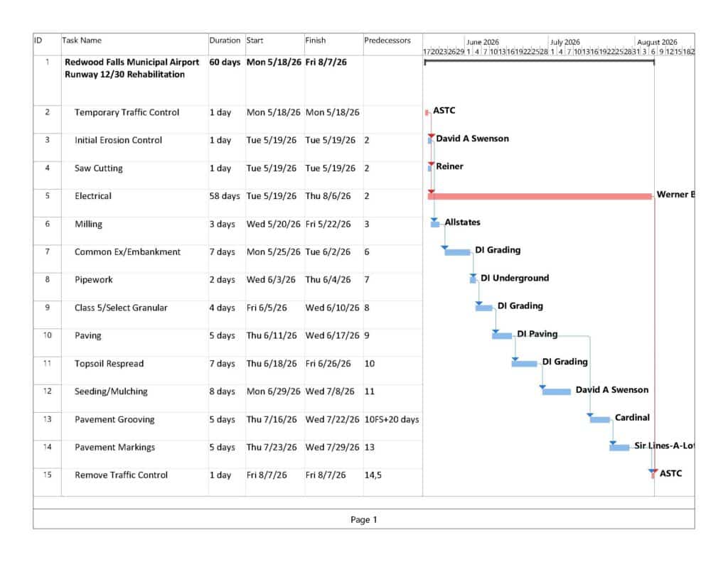Click the Paving Gantt bar

tap(502, 336)
